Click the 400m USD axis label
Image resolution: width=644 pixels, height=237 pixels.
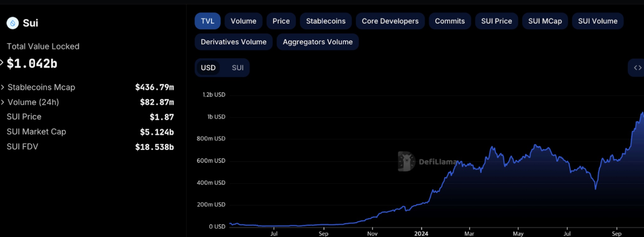pos(211,183)
